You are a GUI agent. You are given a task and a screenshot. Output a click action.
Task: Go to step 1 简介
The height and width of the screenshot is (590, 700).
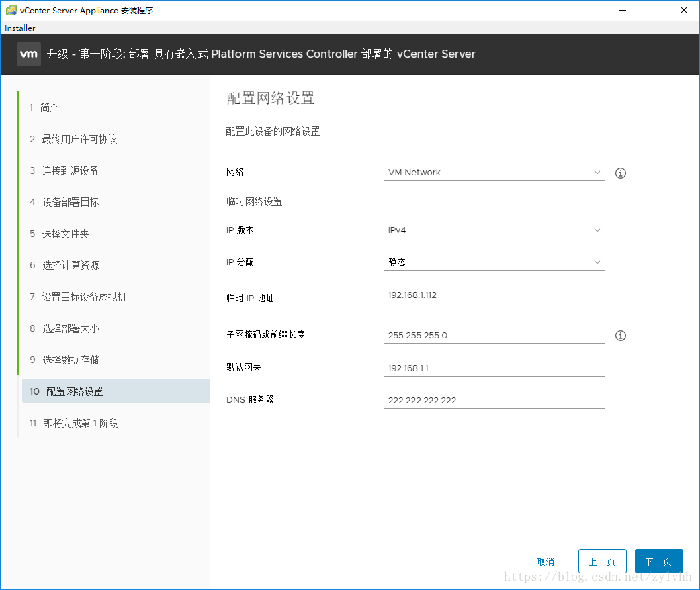click(44, 107)
